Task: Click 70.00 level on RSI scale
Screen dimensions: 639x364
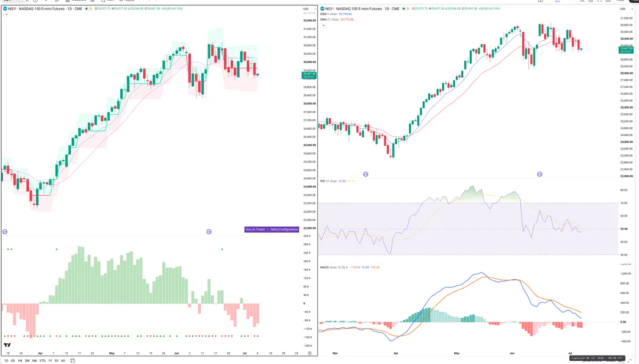Action: [624, 203]
